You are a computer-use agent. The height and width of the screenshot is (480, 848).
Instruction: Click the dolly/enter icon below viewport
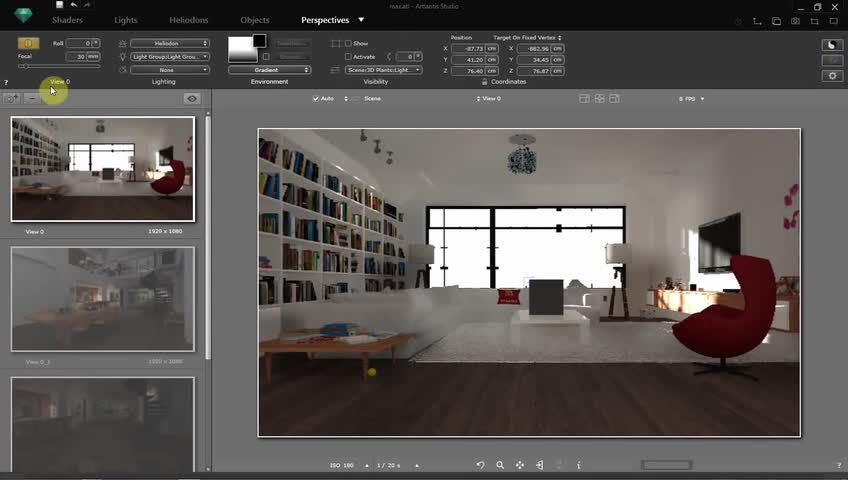539,465
